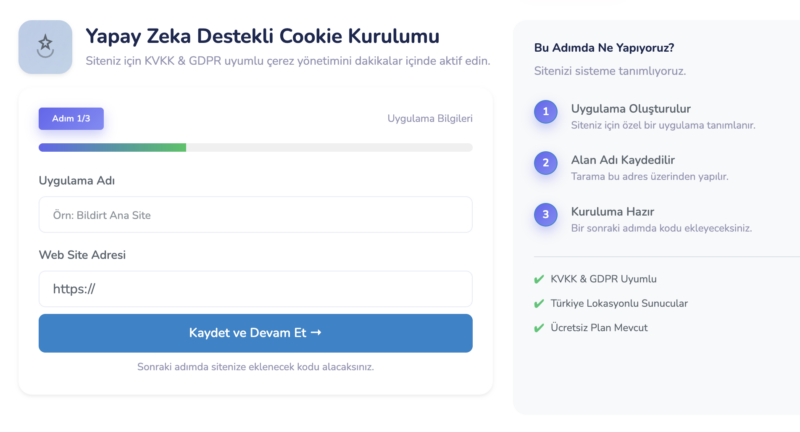Click the Uygulama Bilgileri step label

click(x=430, y=119)
